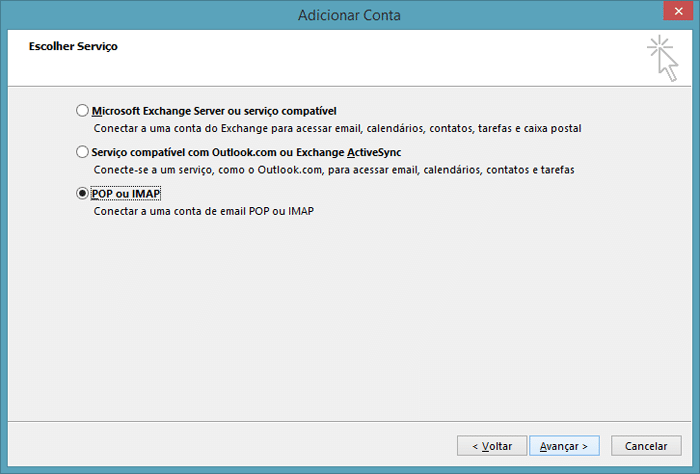Click the Exchange description about 'caixa postal'

(x=338, y=129)
